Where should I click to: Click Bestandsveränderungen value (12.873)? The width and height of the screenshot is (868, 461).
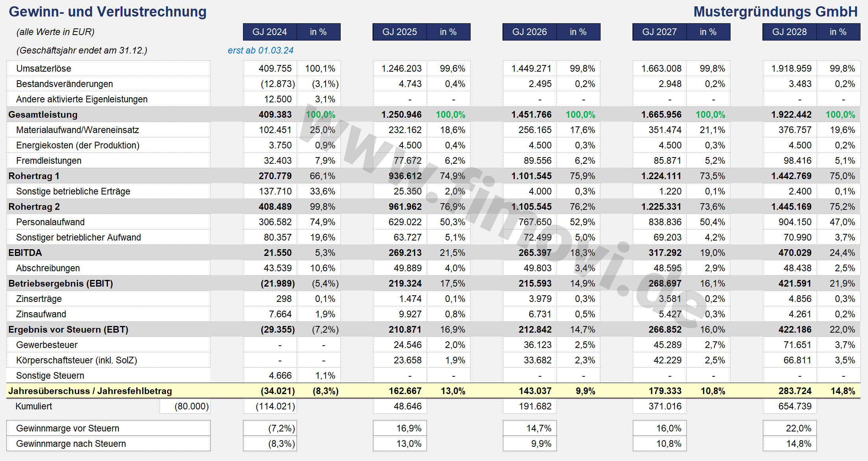pyautogui.click(x=278, y=84)
